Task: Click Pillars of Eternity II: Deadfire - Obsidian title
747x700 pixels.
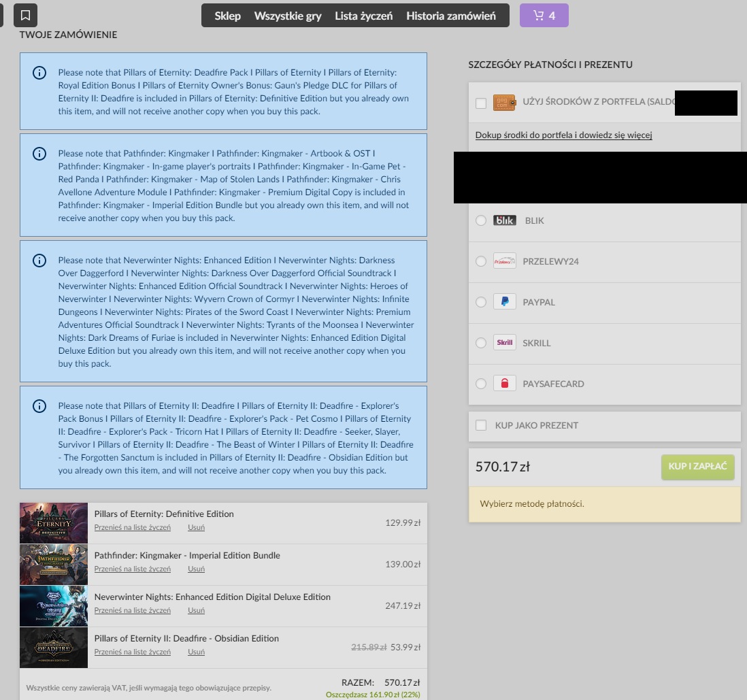Action: coord(186,638)
